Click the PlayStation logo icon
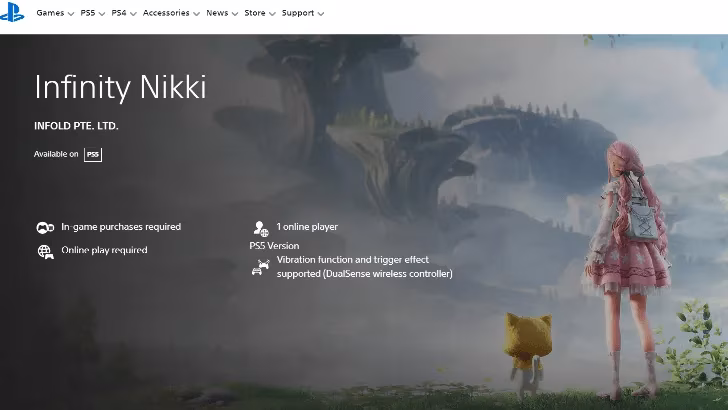728x410 pixels. [x=12, y=12]
